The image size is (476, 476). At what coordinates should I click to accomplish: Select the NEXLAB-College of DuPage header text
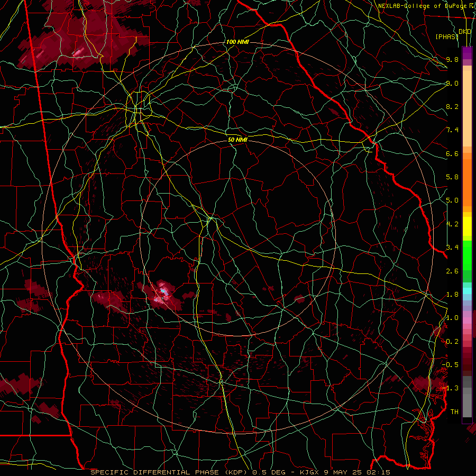pos(422,6)
